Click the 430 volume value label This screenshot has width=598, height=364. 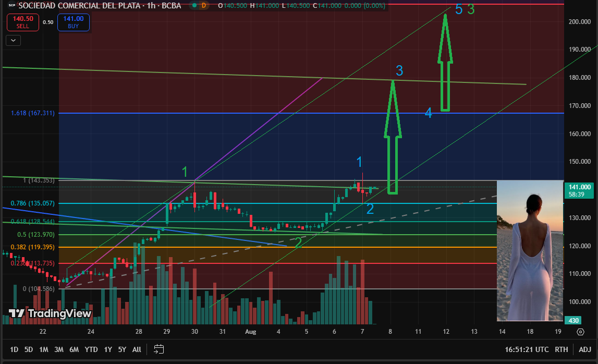pos(573,321)
